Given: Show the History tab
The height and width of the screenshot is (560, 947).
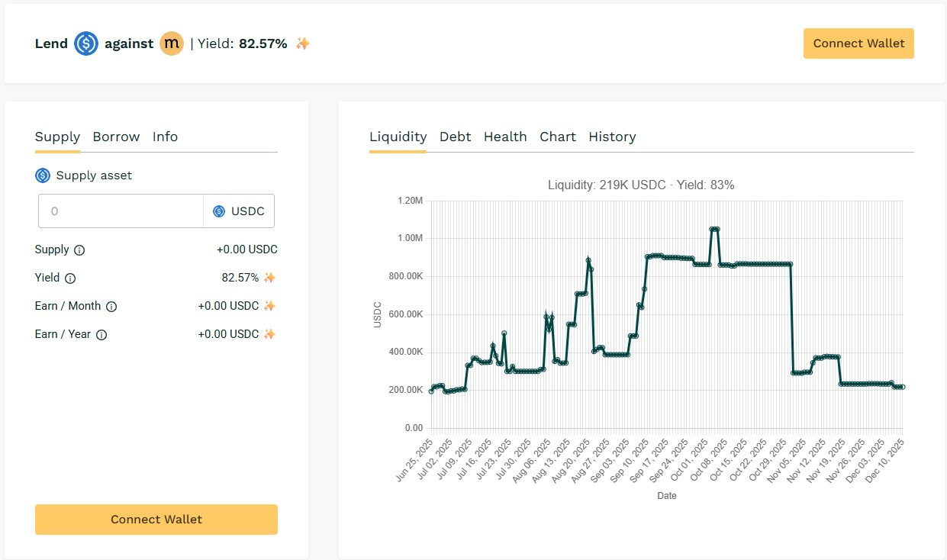Looking at the screenshot, I should [612, 137].
